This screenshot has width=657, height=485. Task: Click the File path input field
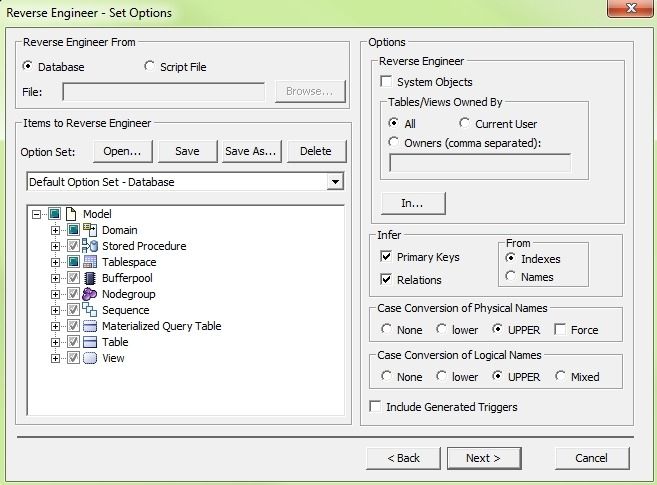(x=163, y=91)
